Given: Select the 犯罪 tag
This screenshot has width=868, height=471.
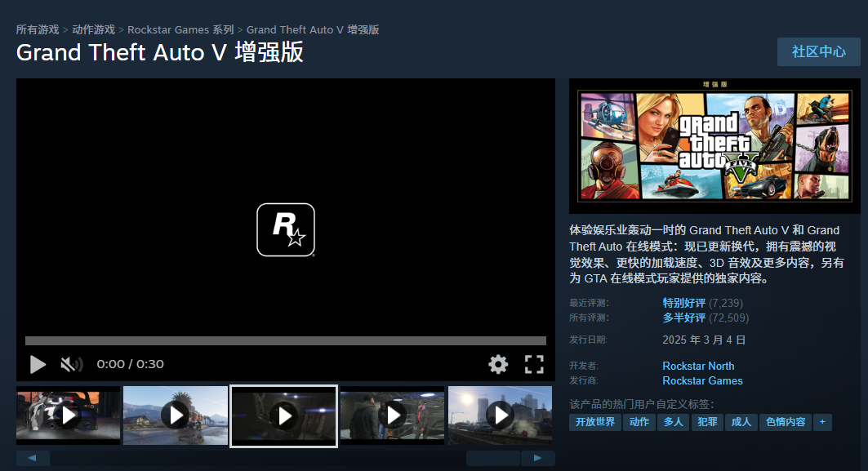Looking at the screenshot, I should click(x=707, y=422).
